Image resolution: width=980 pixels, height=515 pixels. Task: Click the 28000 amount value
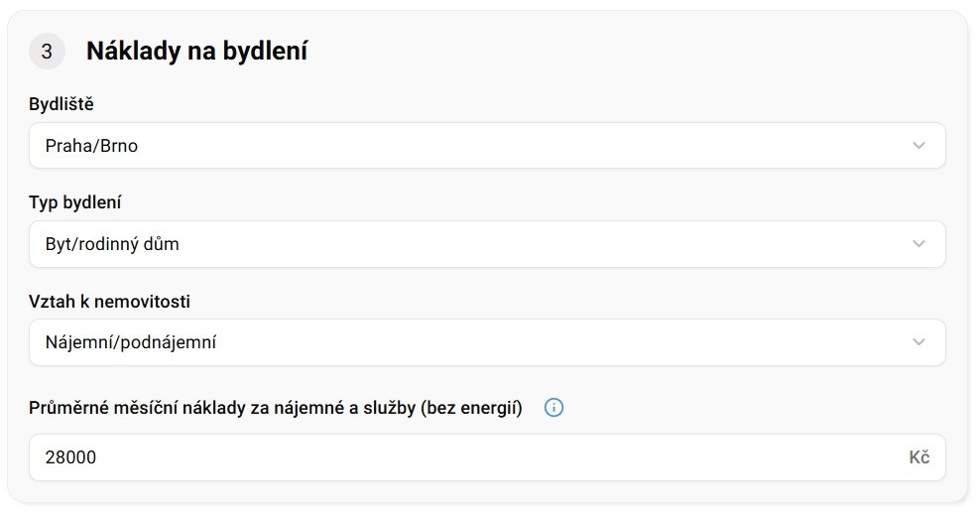pos(70,457)
